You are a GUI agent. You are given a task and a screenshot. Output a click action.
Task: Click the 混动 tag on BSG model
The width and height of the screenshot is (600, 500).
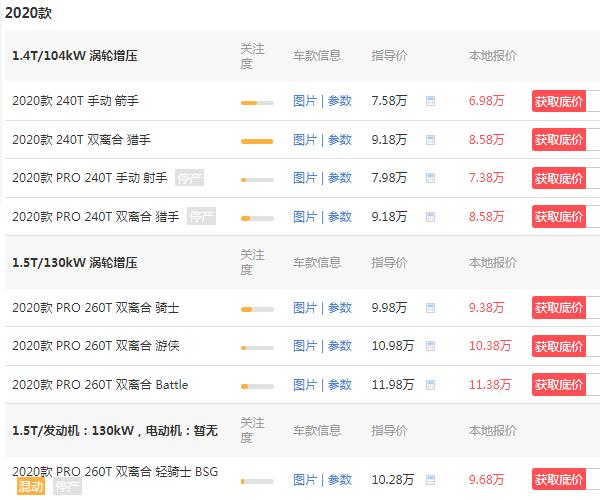tap(31, 486)
